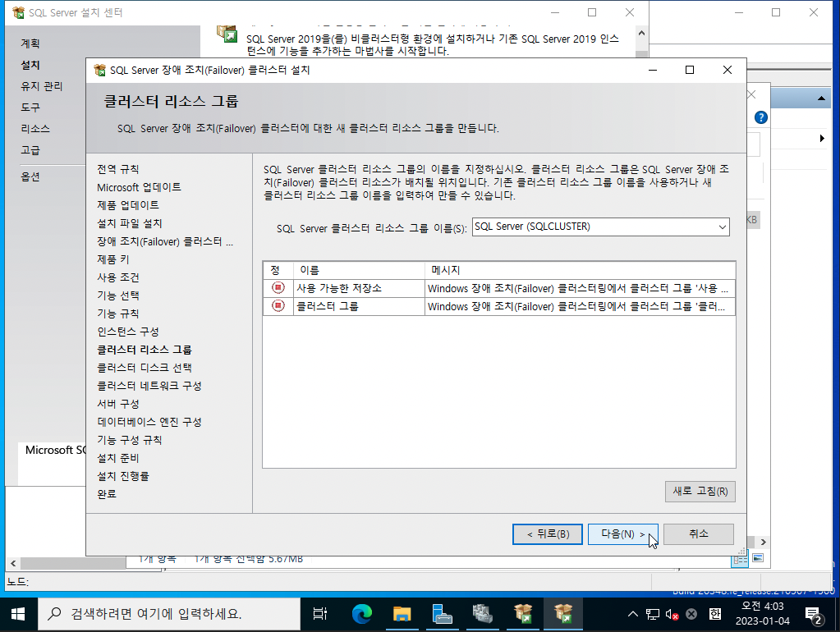Image resolution: width=840 pixels, height=632 pixels.
Task: Click the 정 column header
Action: click(x=278, y=271)
